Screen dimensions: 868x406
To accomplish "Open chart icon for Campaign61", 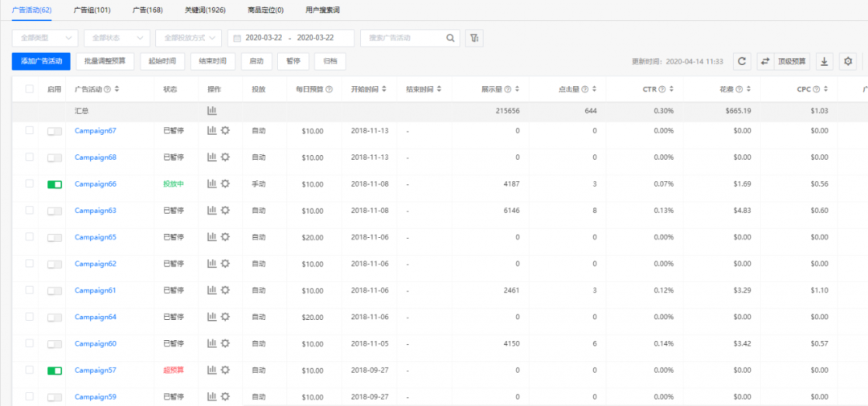I will [211, 289].
